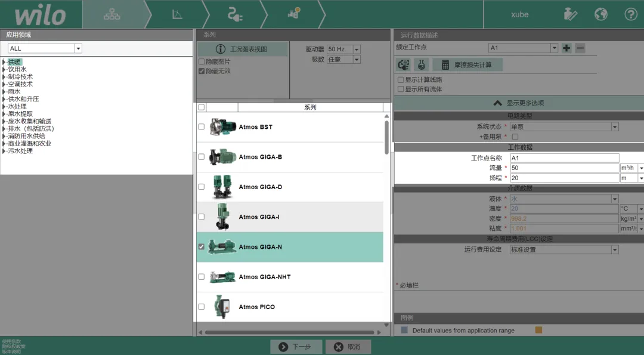Click the Atmos GIGA-NHT pump image
The height and width of the screenshot is (355, 644).
pos(222,277)
